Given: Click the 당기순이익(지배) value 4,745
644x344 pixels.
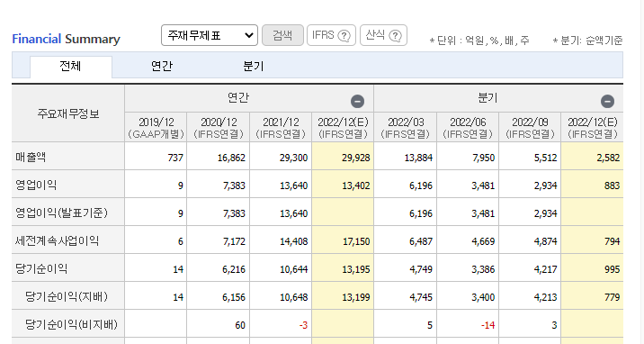Looking at the screenshot, I should click(x=421, y=297).
